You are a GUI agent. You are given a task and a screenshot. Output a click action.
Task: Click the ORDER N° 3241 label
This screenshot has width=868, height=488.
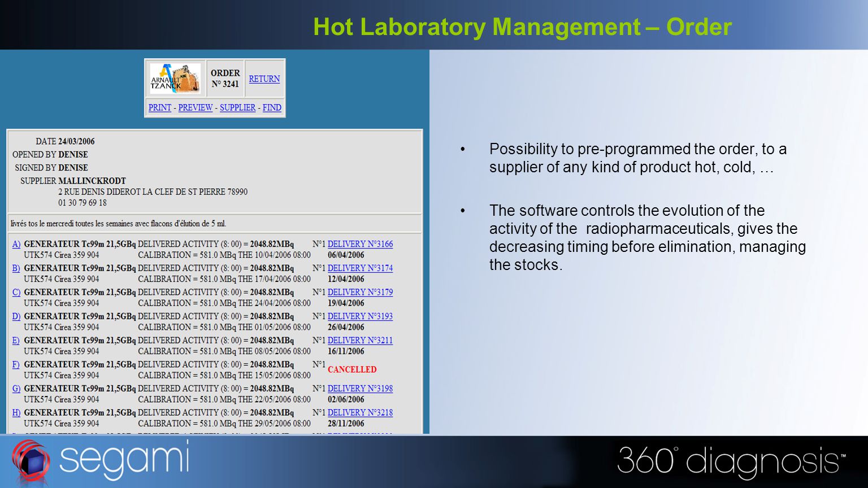[x=225, y=79]
